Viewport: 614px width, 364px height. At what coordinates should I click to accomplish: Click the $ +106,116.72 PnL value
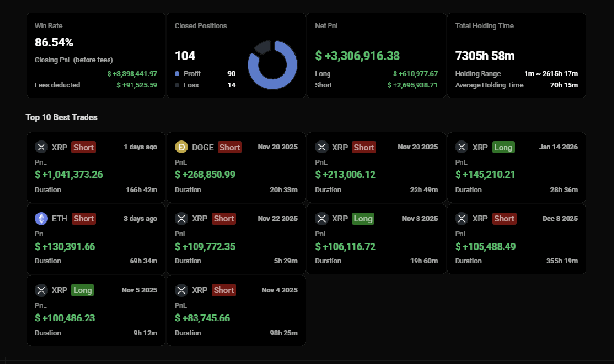(x=346, y=246)
